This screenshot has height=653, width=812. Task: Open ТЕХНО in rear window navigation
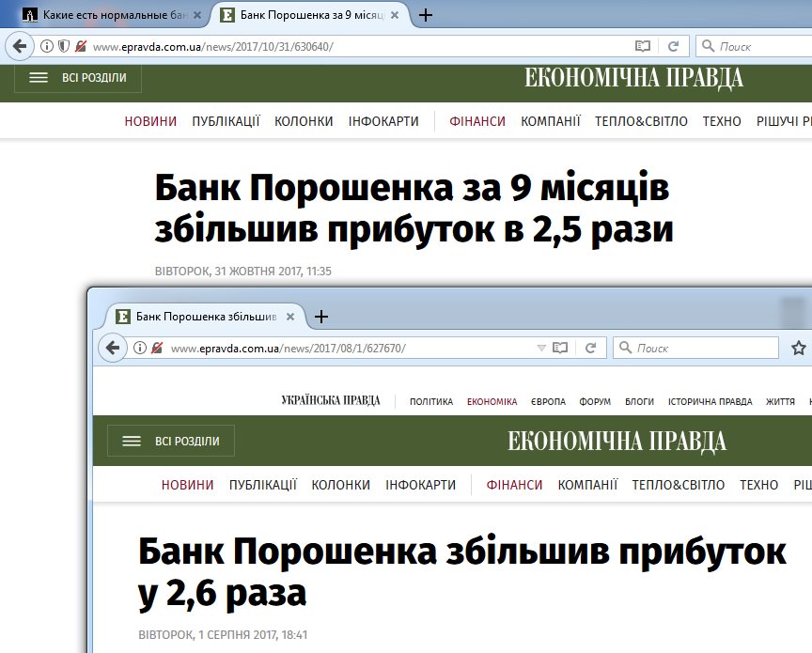click(x=722, y=121)
